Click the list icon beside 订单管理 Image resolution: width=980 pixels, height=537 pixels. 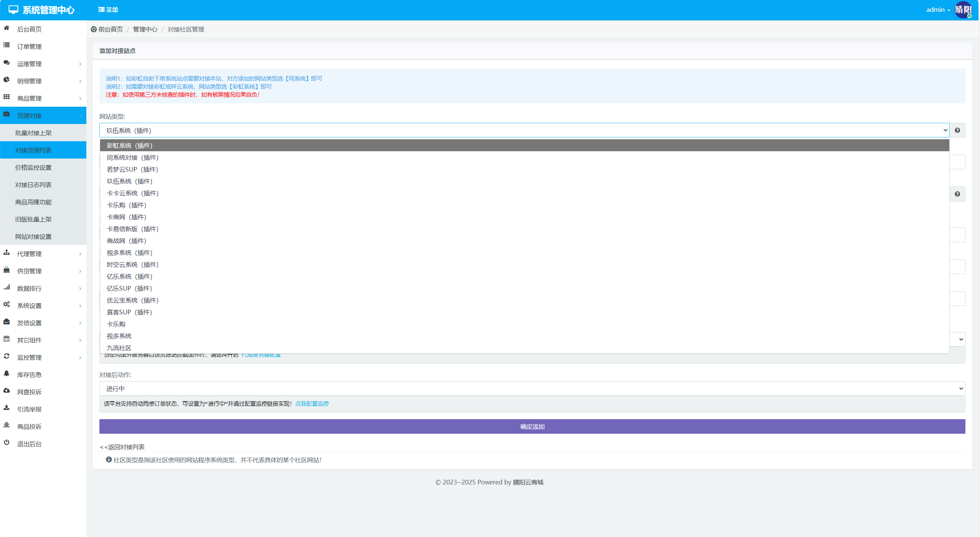point(7,45)
